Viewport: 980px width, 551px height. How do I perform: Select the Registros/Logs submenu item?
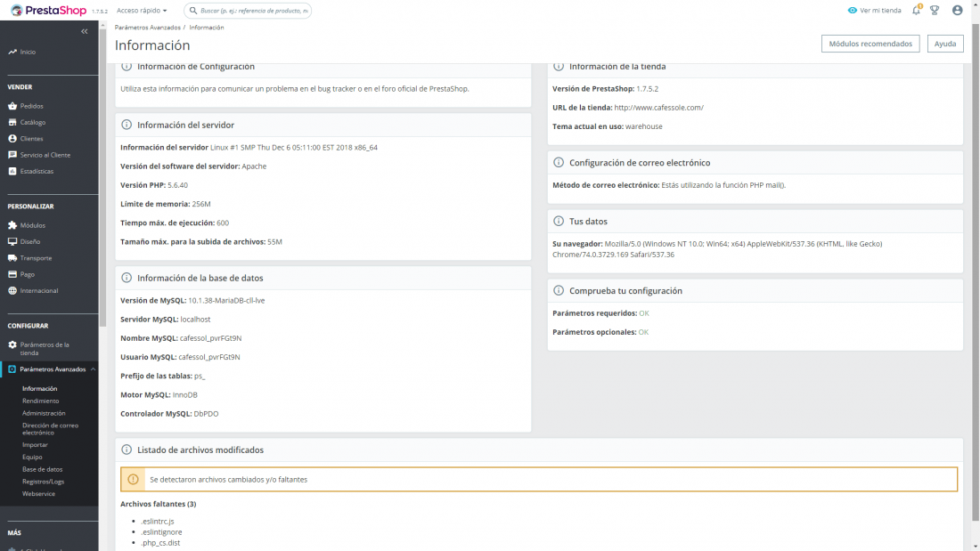coord(43,482)
